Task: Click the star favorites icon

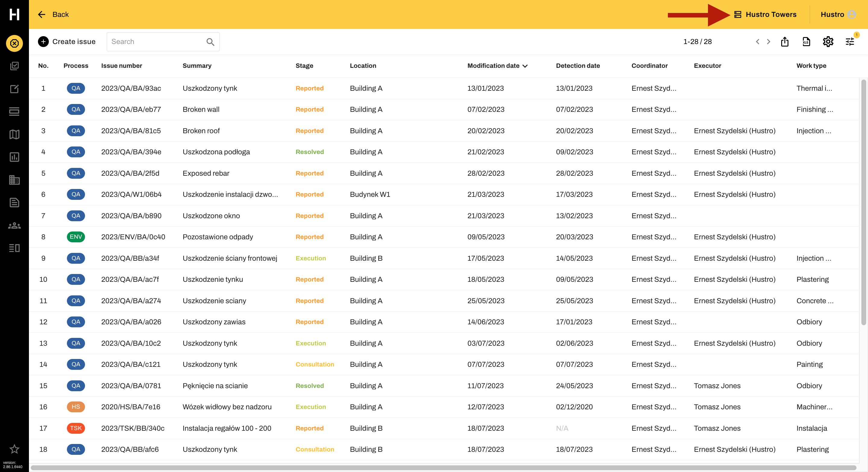Action: 14,449
